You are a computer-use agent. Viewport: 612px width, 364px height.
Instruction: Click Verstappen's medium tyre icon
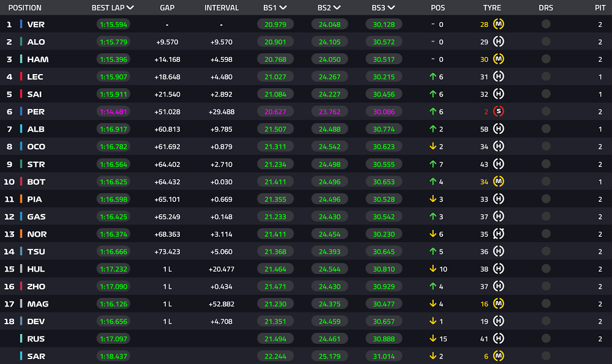tap(498, 24)
